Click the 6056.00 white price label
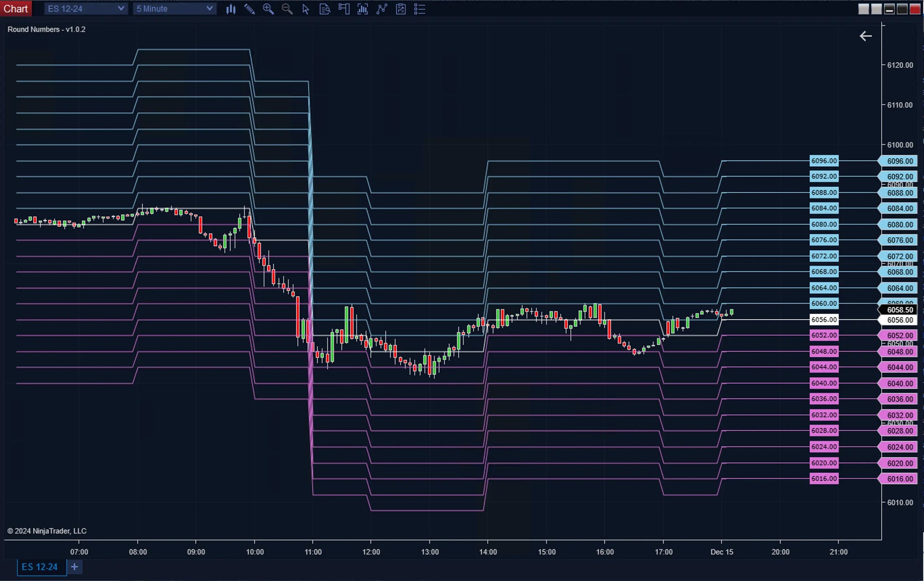This screenshot has width=924, height=581. click(824, 320)
